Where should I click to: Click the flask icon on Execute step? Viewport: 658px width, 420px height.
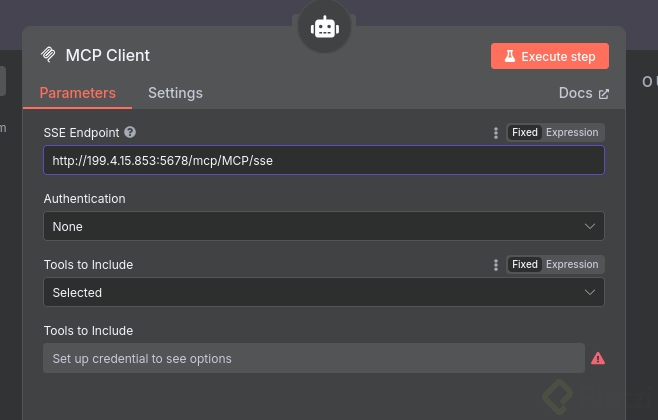(509, 56)
